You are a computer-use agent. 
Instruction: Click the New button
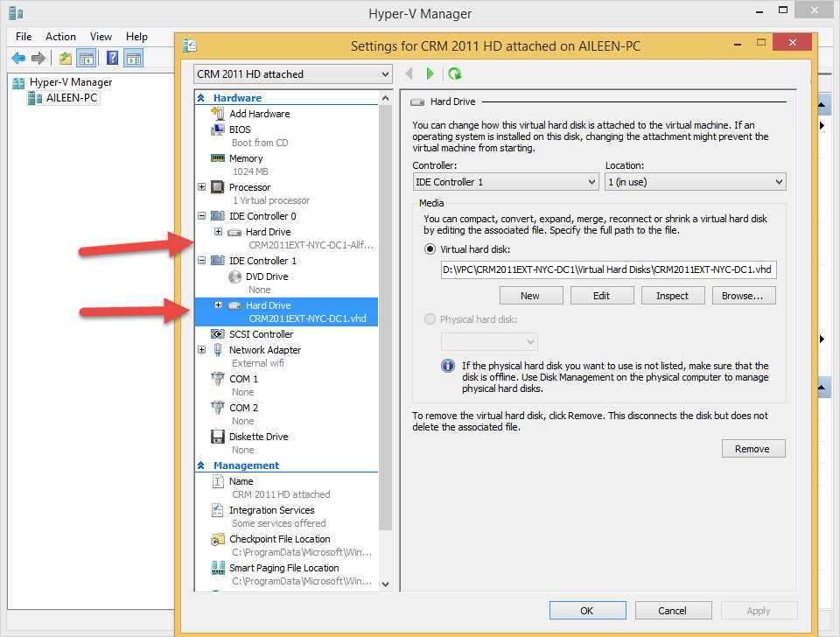(x=531, y=296)
